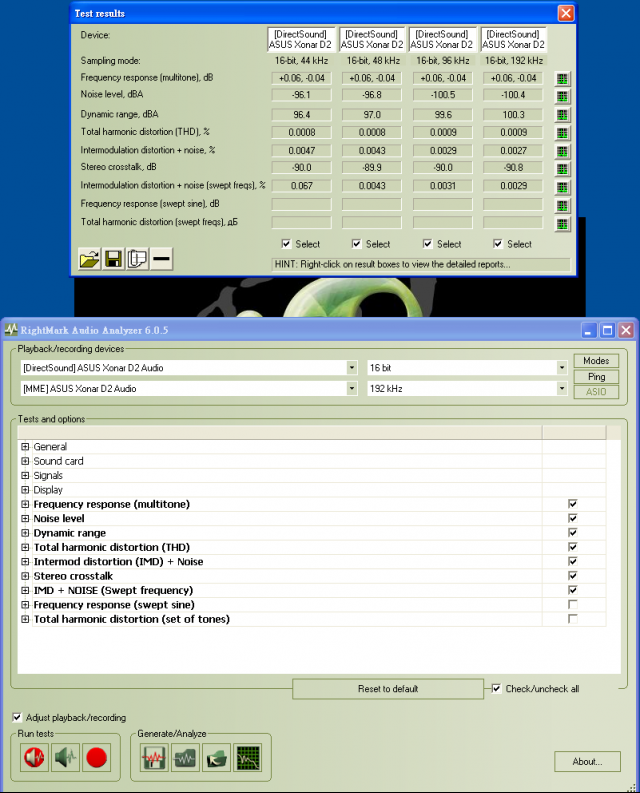Open graph for Frequency response (multitone) row
The height and width of the screenshot is (793, 640).
562,79
